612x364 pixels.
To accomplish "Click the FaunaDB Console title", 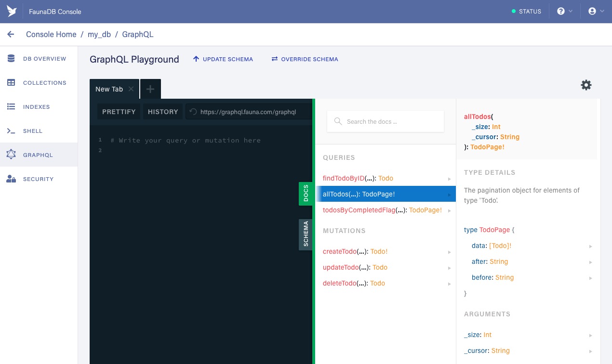I will click(x=55, y=12).
